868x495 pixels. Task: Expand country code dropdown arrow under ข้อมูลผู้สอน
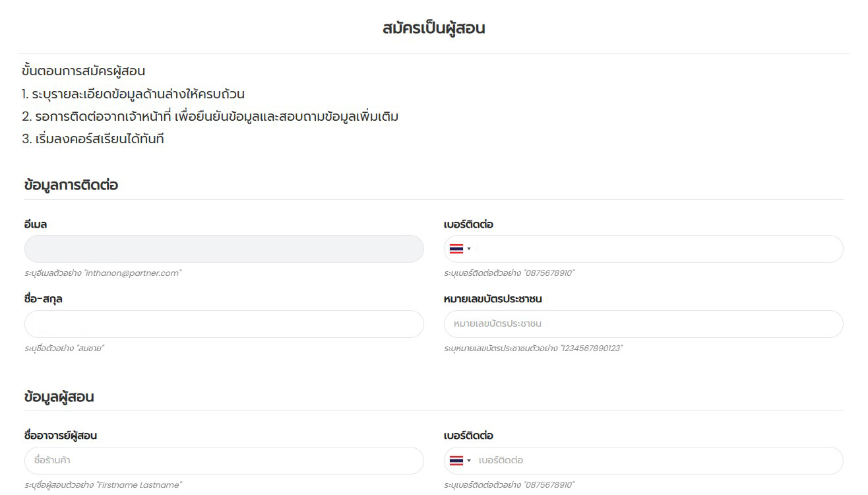(469, 461)
